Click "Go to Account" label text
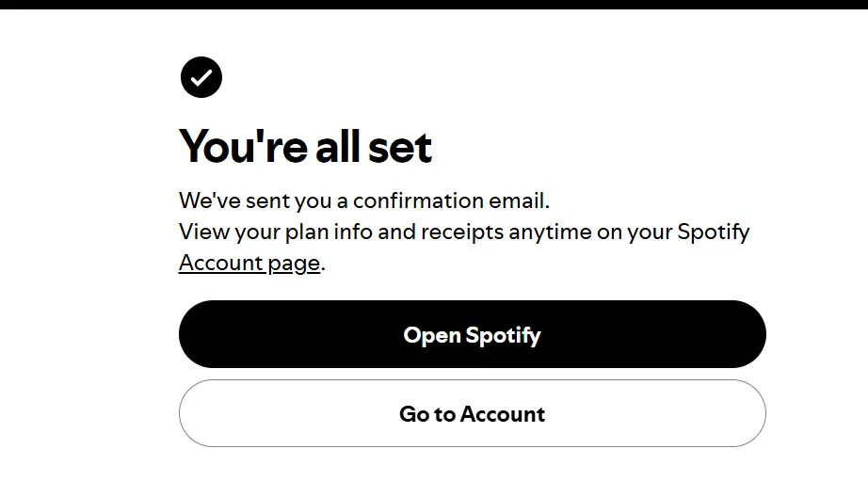 tap(473, 414)
